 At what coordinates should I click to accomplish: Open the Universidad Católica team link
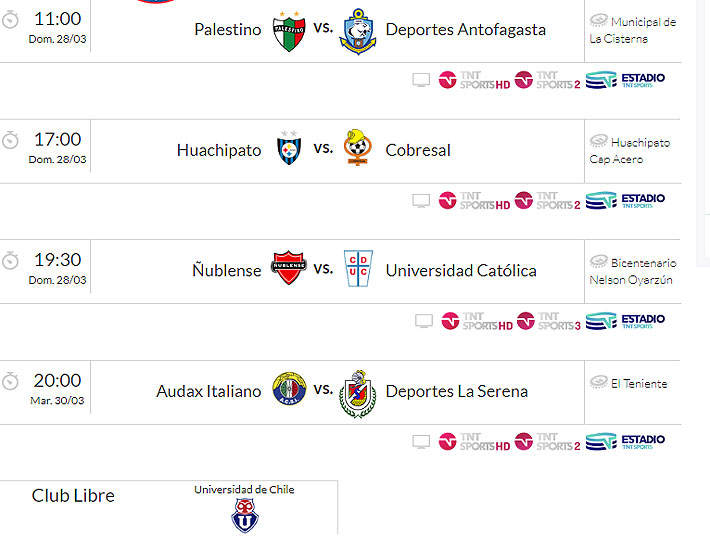click(461, 270)
